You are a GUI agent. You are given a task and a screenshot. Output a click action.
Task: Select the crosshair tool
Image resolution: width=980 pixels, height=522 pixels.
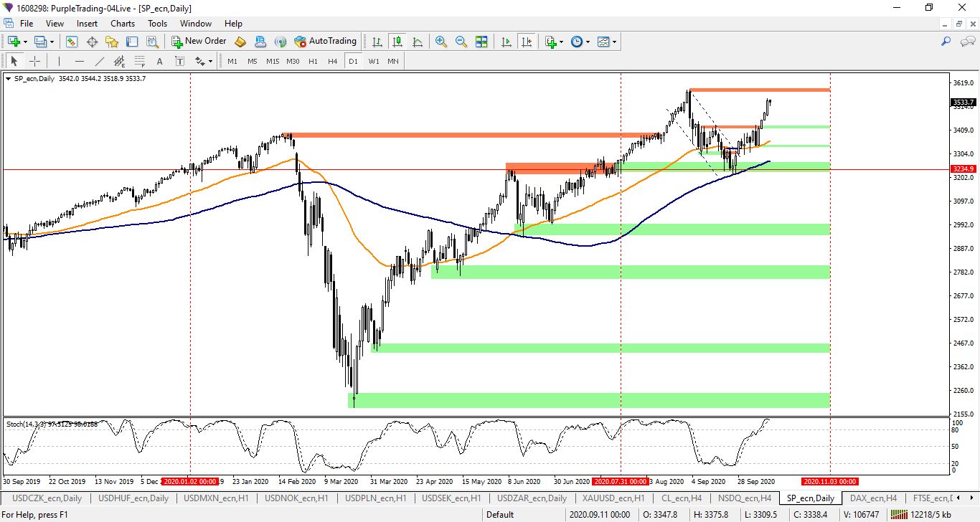(x=34, y=61)
